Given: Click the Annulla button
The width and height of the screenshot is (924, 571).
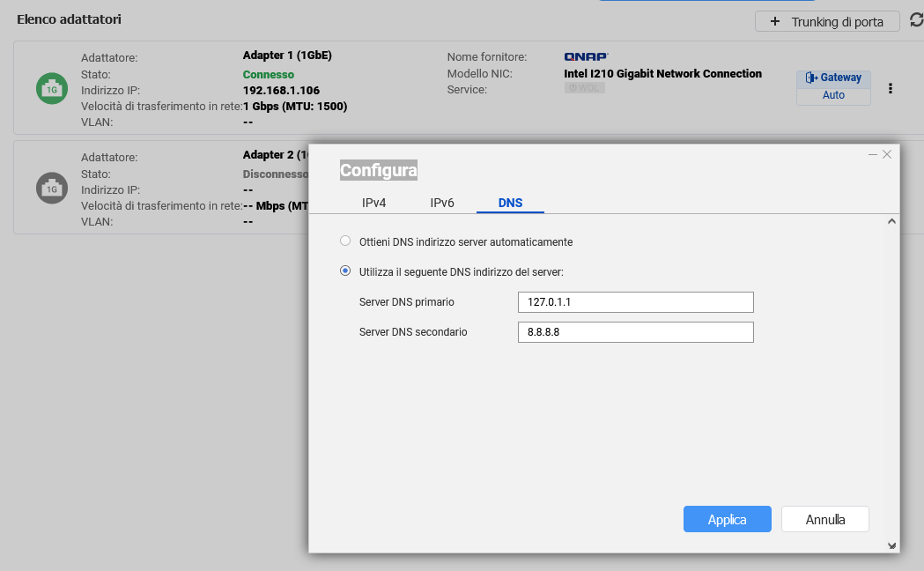Looking at the screenshot, I should [x=824, y=519].
